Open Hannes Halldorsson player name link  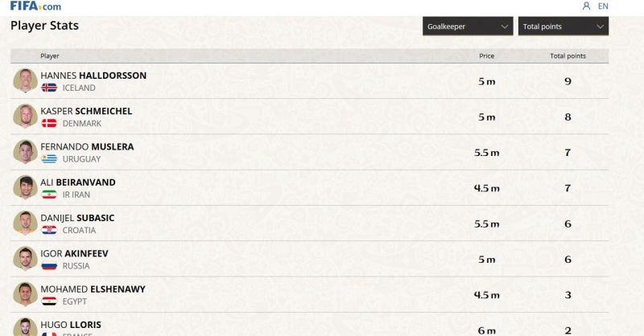93,76
